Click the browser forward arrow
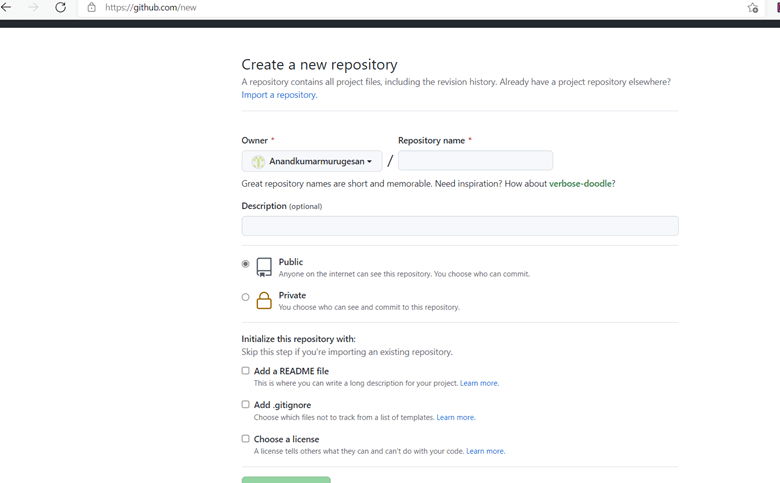Screen dimensions: 780x483 [x=33, y=7]
